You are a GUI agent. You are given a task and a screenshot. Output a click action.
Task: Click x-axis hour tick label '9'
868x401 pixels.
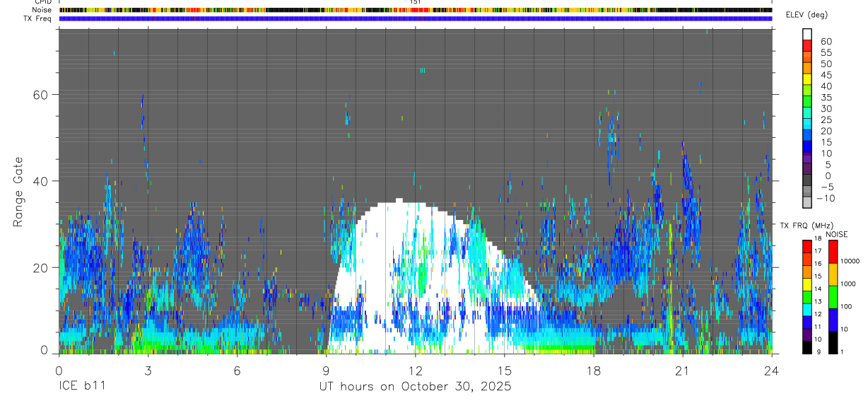click(x=326, y=370)
